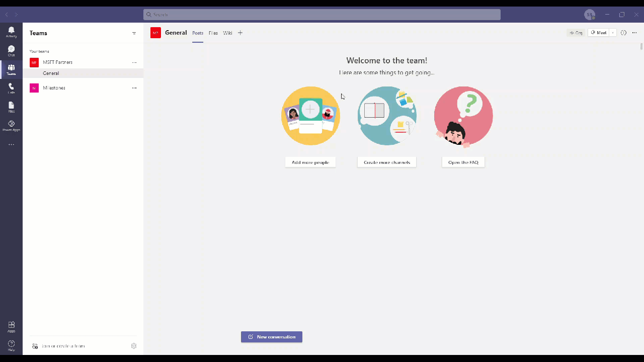This screenshot has height=362, width=644.
Task: Open Files from the left rail
Action: coord(11,107)
